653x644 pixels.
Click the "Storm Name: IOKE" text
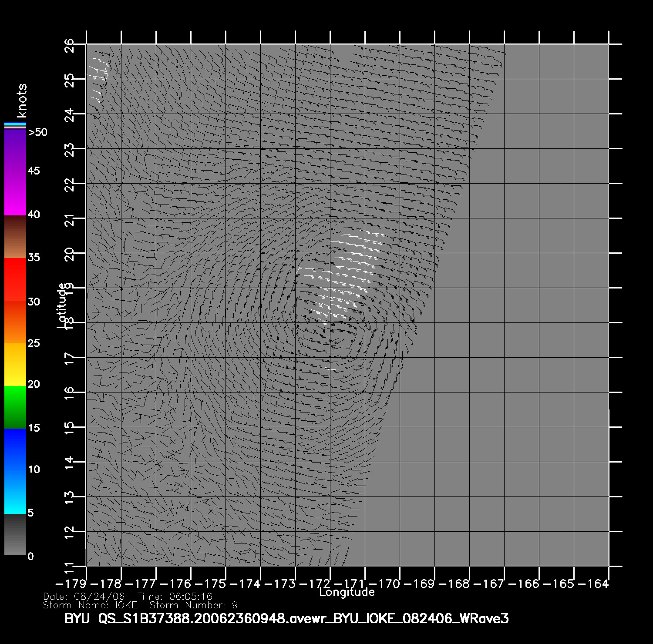(90, 605)
